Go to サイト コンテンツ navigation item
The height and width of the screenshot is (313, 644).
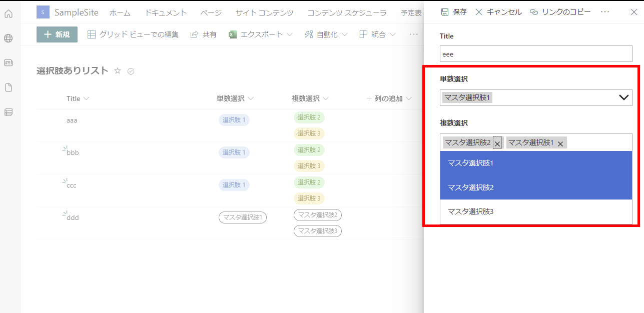pos(264,13)
